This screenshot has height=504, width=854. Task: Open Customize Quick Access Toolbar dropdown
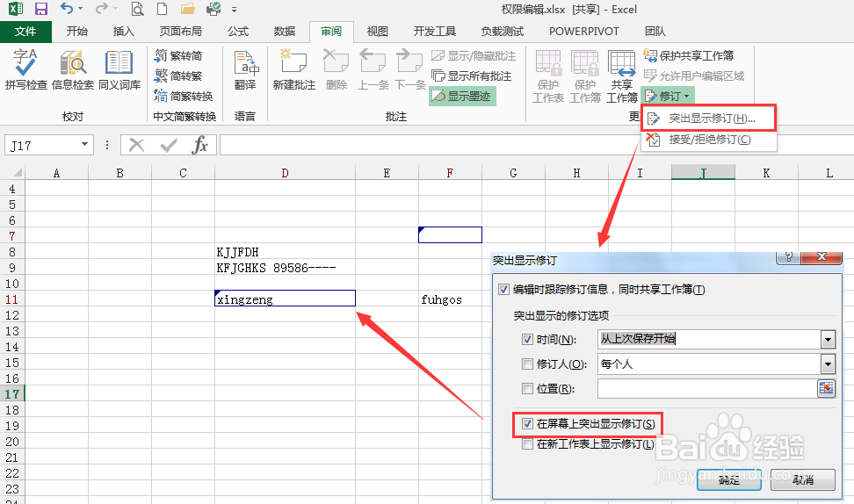pos(235,10)
